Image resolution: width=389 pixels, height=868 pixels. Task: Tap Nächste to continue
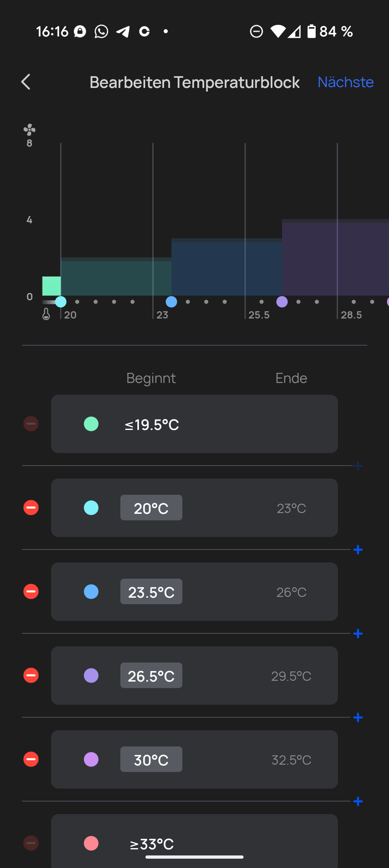click(x=346, y=82)
